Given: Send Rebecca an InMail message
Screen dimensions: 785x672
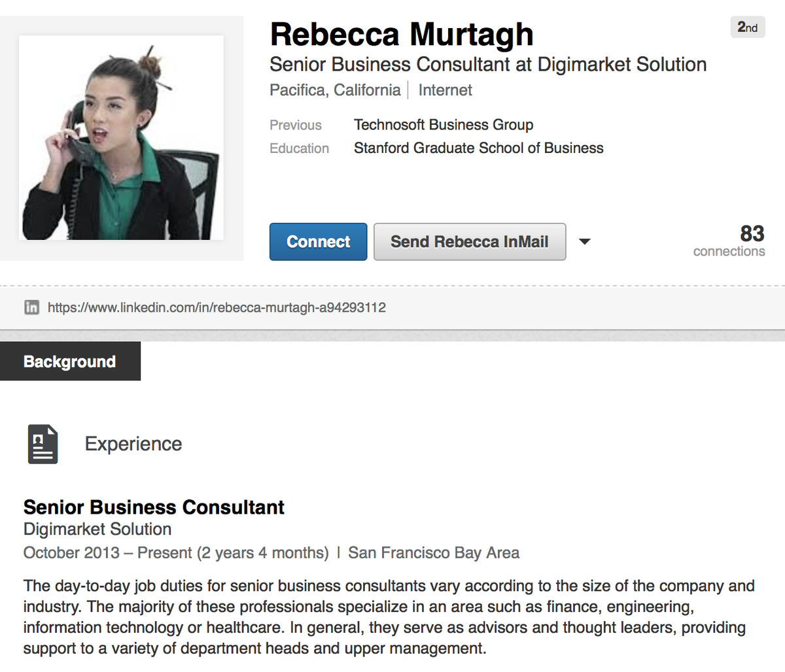Looking at the screenshot, I should pos(470,242).
